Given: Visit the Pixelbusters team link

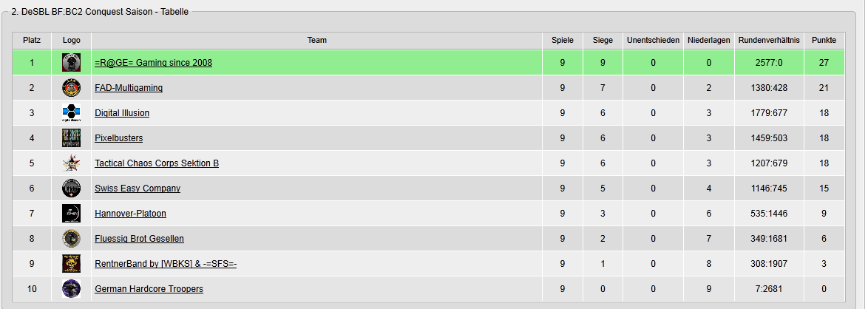Looking at the screenshot, I should [118, 138].
